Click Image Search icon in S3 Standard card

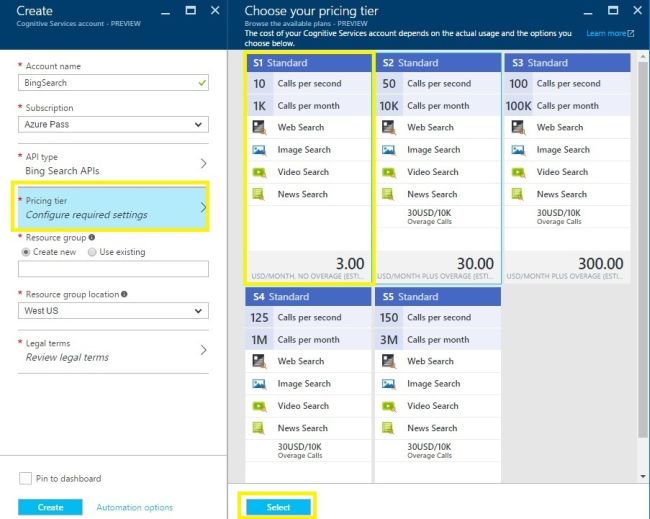click(x=518, y=150)
